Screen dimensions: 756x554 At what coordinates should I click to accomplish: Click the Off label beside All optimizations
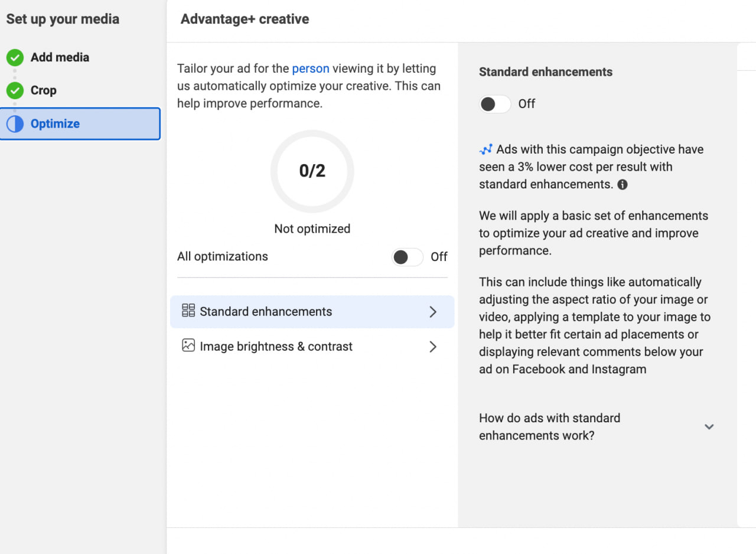(x=439, y=257)
